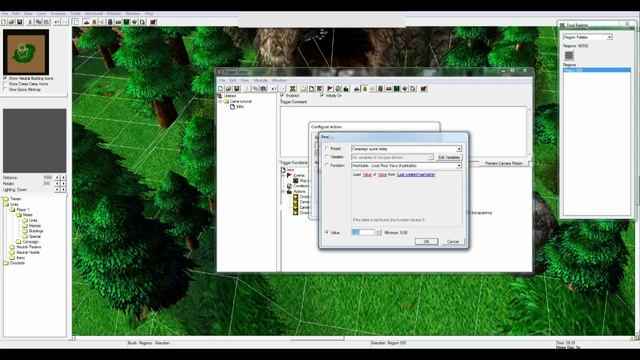640x360 pixels.
Task: Click the first red Value link
Action: click(x=367, y=175)
